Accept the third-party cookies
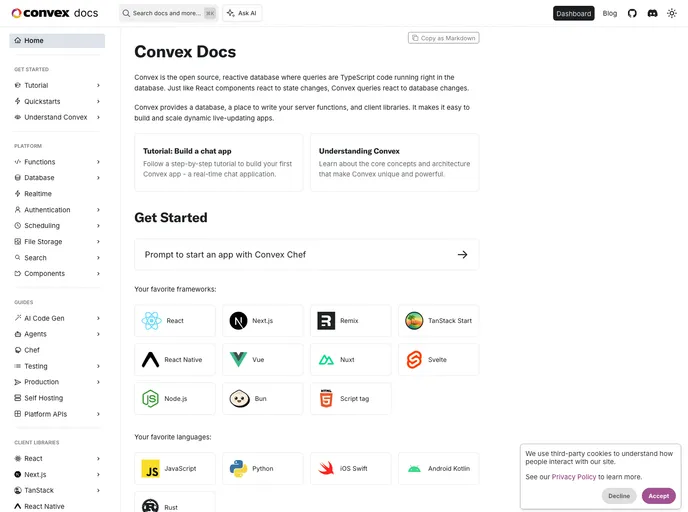688x512 pixels. tap(658, 496)
